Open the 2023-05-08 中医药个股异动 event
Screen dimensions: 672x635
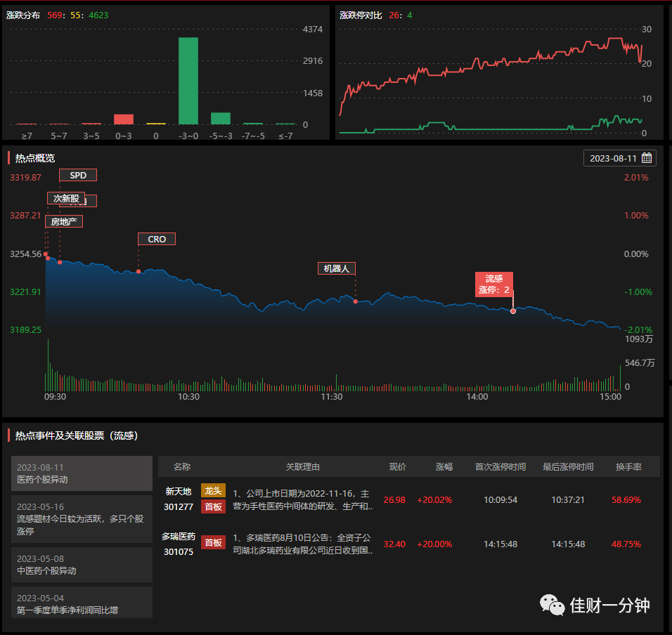[x=82, y=564]
